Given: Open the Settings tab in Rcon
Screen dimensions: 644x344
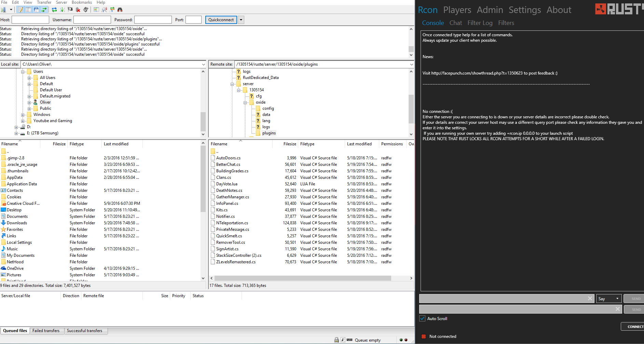Looking at the screenshot, I should point(525,10).
